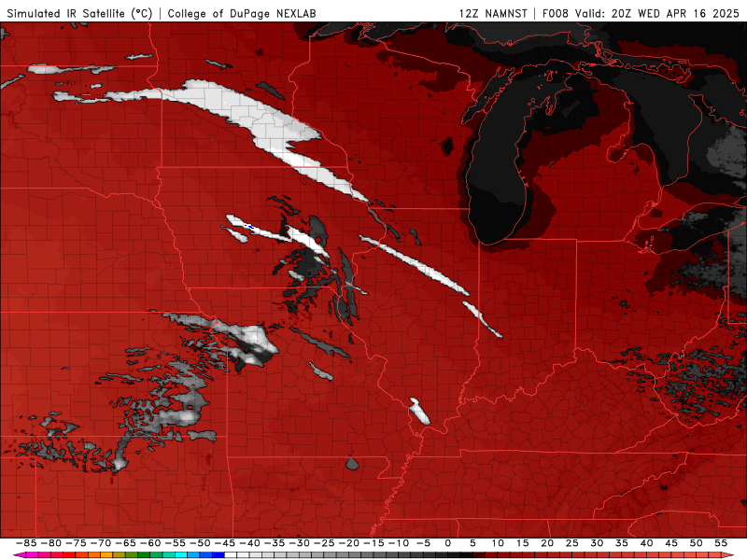Click the -70 label on the temperature scale
This screenshot has width=747, height=560.
101,543
